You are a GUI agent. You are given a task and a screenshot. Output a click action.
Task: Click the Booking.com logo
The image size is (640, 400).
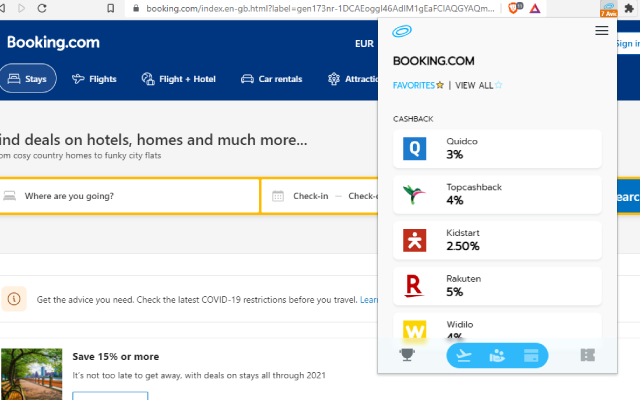53,42
